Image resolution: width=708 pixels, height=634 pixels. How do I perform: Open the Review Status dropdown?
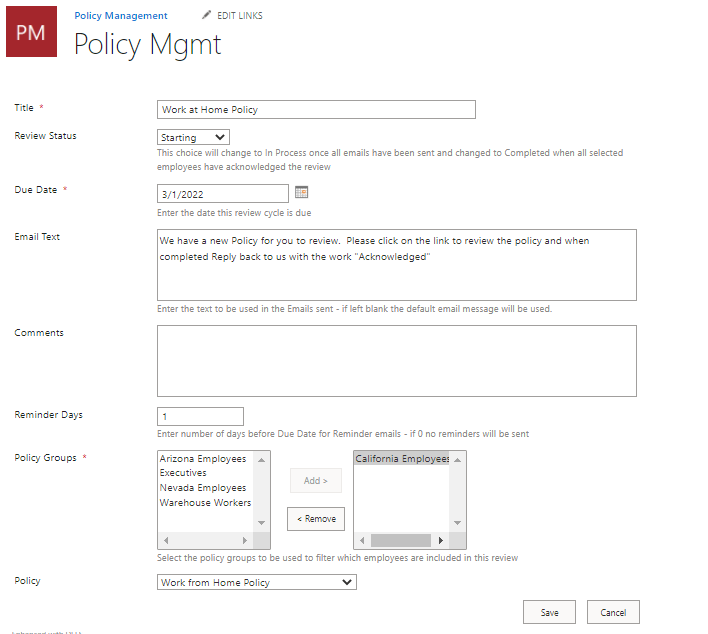[193, 137]
